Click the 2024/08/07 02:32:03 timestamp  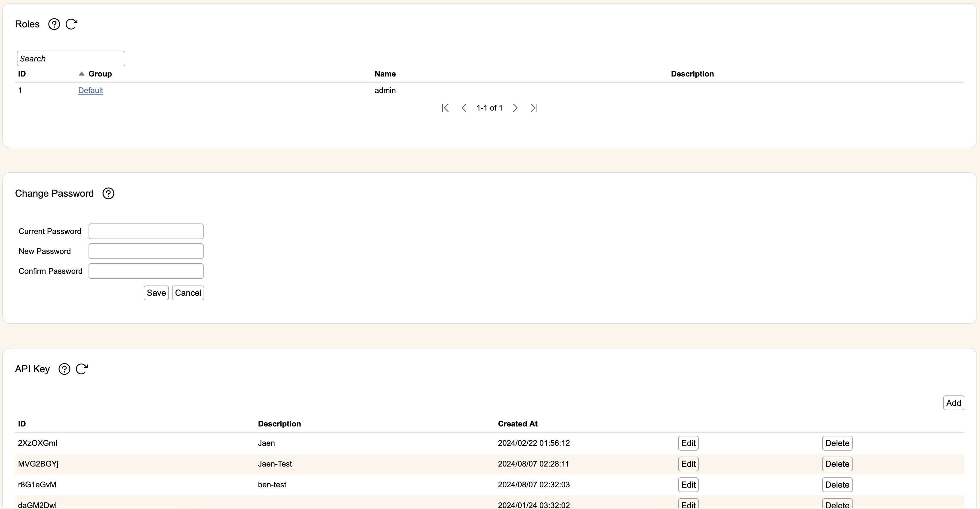click(x=534, y=485)
